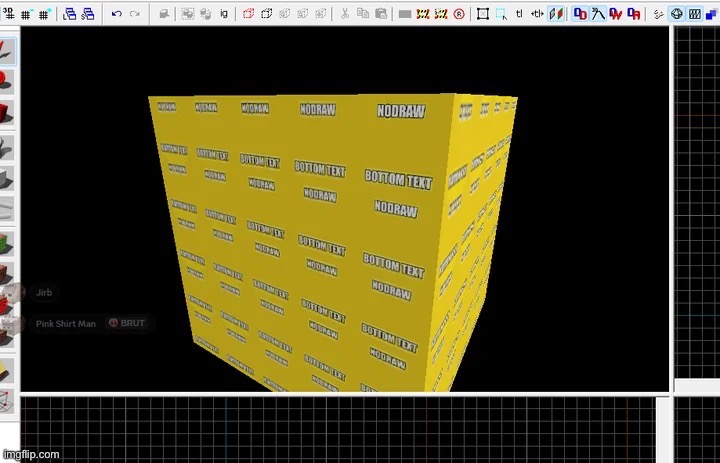Undo the last action
The width and height of the screenshot is (720, 463).
(117, 14)
